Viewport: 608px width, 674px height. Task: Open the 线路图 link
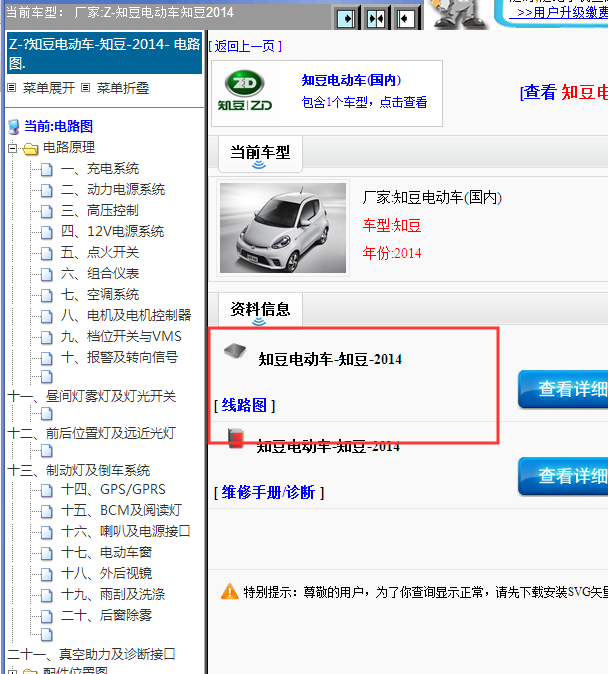click(x=244, y=405)
